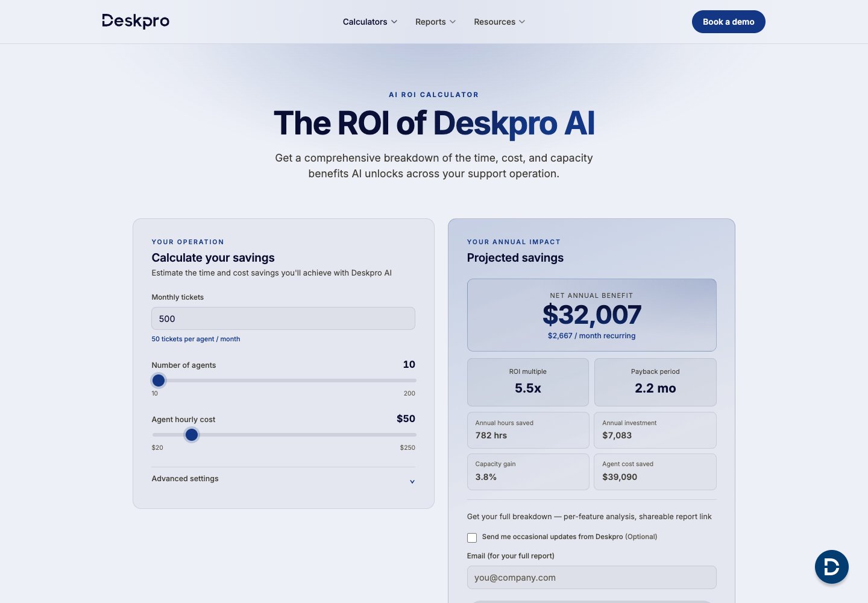This screenshot has height=603, width=868.
Task: Click the 'Calculate your savings' heading
Action: (x=213, y=257)
